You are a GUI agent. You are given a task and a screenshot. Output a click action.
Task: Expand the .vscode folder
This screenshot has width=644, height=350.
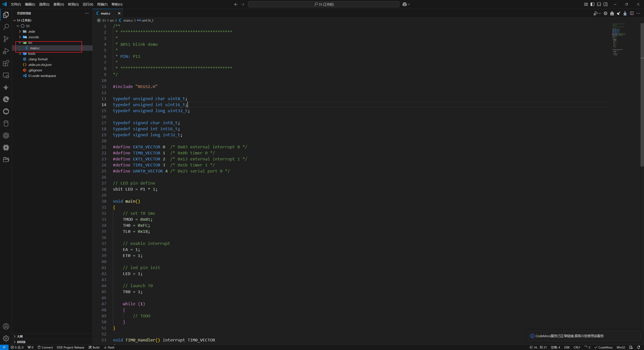[x=20, y=37]
